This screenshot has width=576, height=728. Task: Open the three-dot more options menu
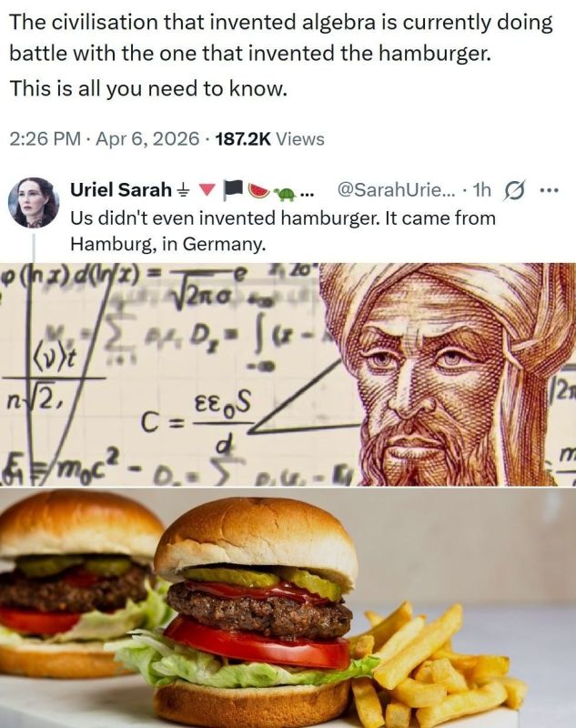[x=550, y=190]
